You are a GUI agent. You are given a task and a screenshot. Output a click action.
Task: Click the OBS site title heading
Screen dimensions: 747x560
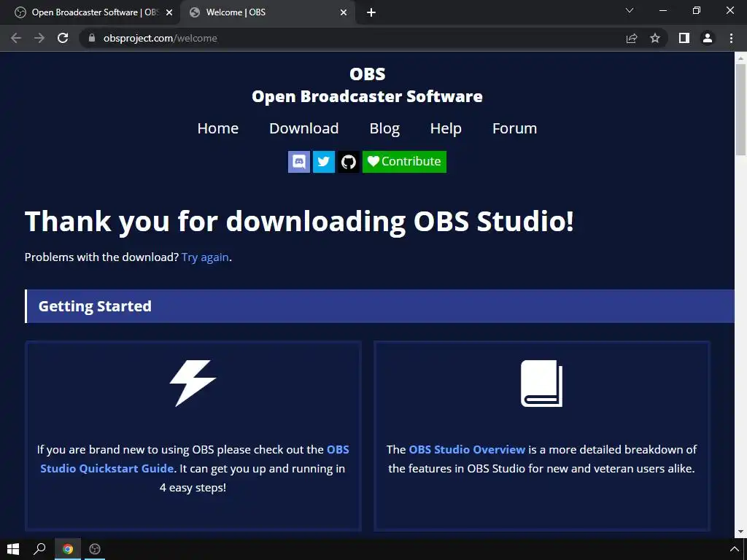pos(368,74)
